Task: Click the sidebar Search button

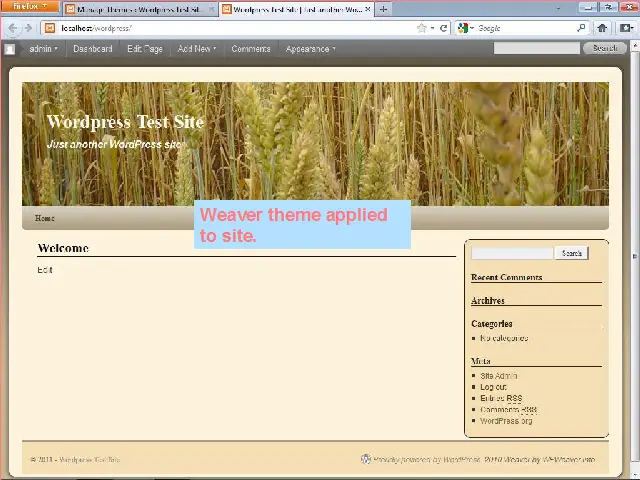Action: click(x=571, y=253)
